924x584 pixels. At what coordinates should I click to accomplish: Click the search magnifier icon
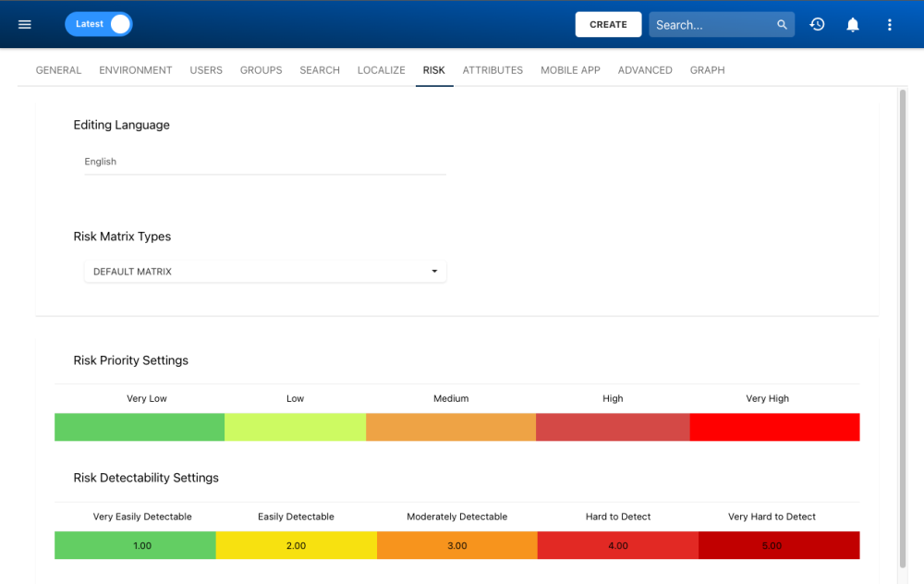782,25
